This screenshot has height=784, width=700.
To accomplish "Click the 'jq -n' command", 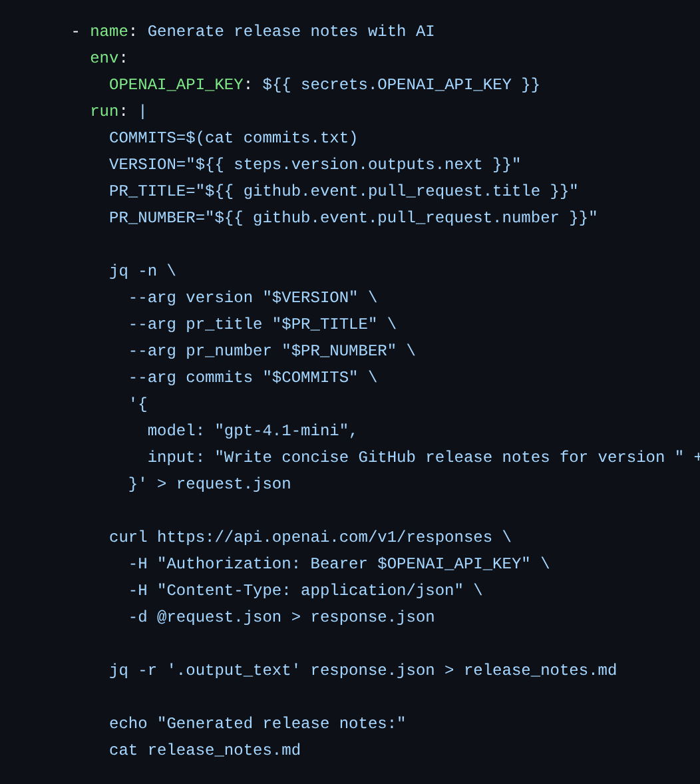I will [x=133, y=271].
